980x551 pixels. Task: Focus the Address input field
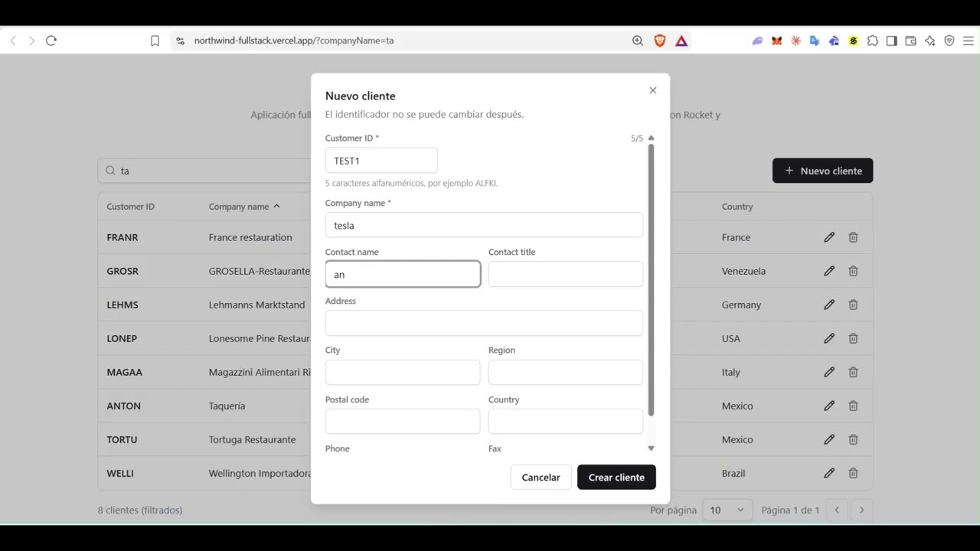tap(484, 323)
